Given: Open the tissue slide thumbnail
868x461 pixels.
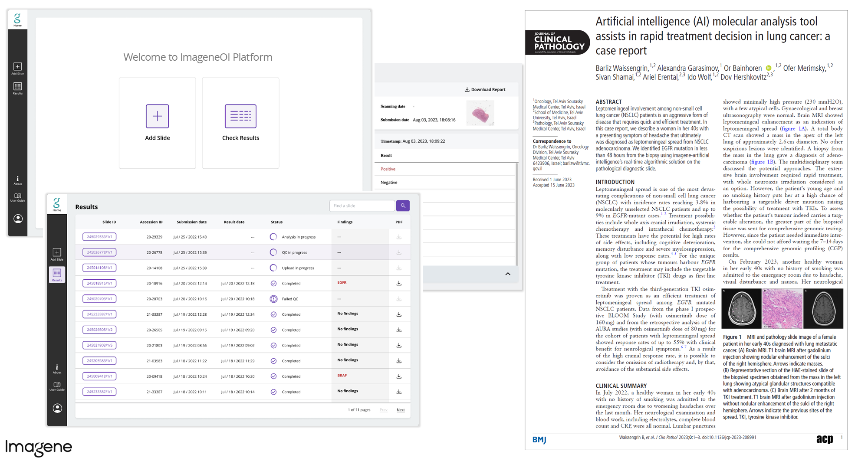Looking at the screenshot, I should pos(480,113).
